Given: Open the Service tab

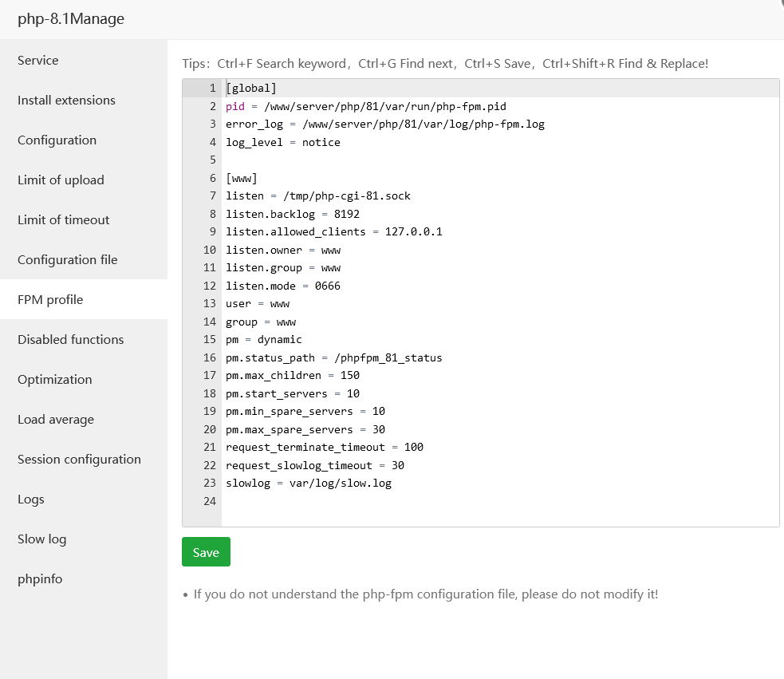Looking at the screenshot, I should (38, 61).
